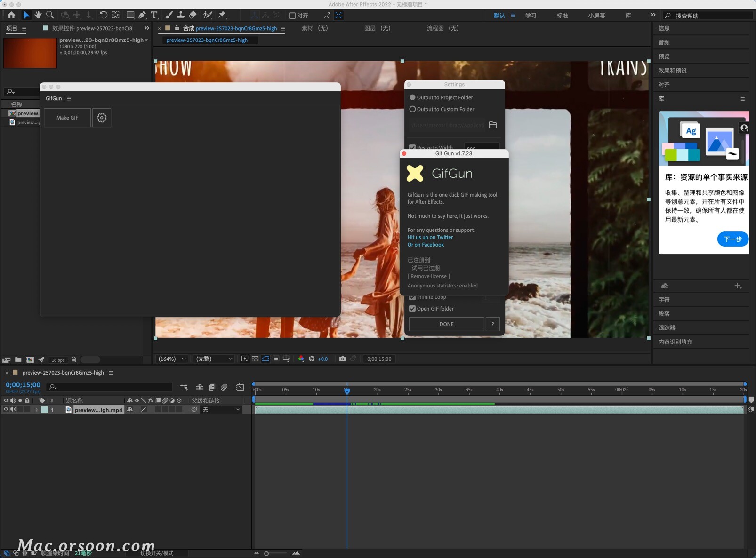Toggle the 对齐 snapping checkbox in toolbar
The width and height of the screenshot is (756, 558).
click(x=292, y=16)
